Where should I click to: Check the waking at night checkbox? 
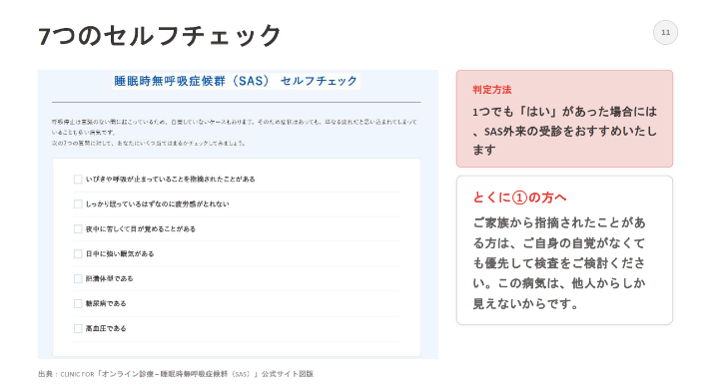tap(78, 229)
